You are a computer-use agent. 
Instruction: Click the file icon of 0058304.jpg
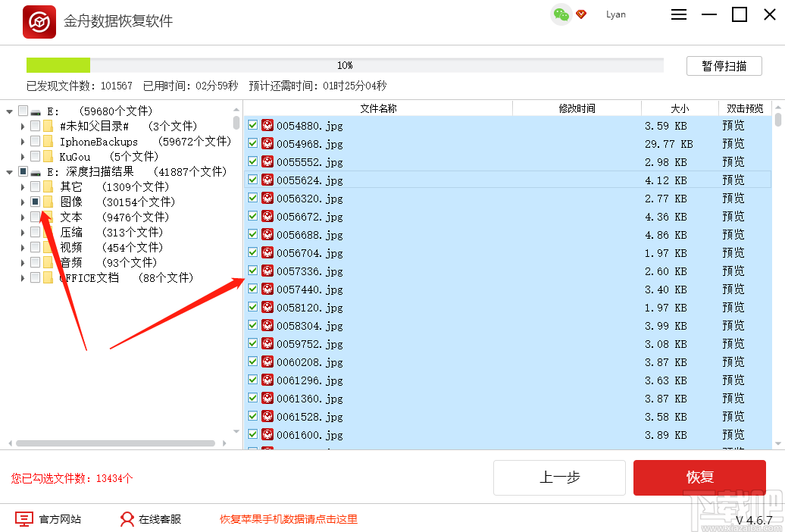pos(267,326)
